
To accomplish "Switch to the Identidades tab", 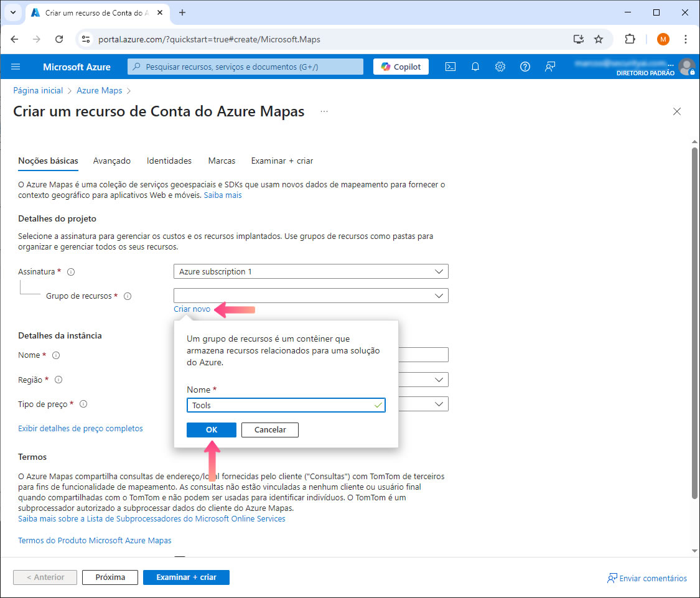I will pyautogui.click(x=169, y=161).
